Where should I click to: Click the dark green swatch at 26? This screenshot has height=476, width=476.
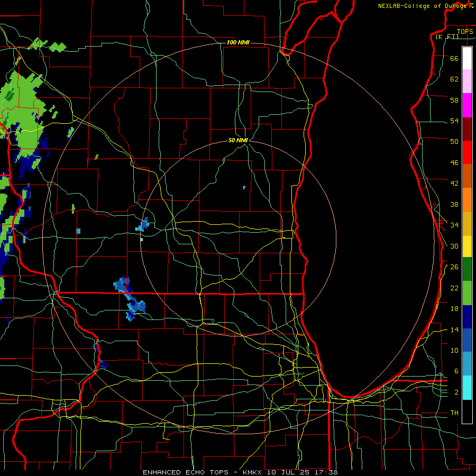click(467, 269)
